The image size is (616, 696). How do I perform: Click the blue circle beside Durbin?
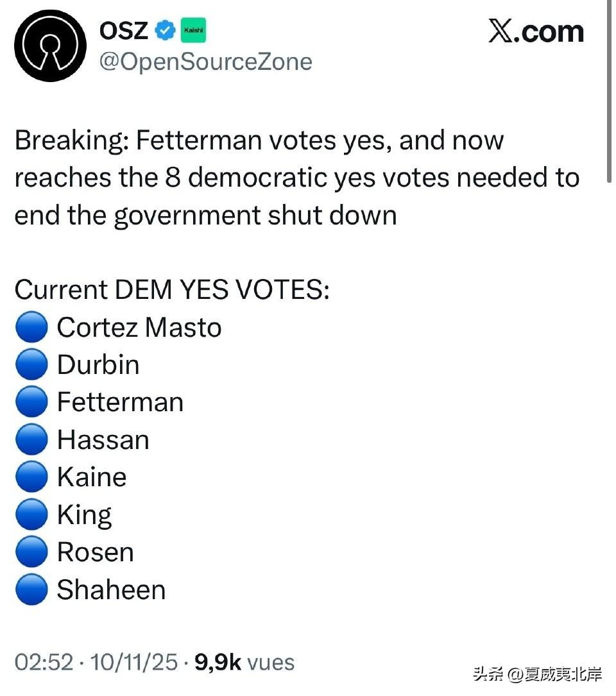click(31, 365)
